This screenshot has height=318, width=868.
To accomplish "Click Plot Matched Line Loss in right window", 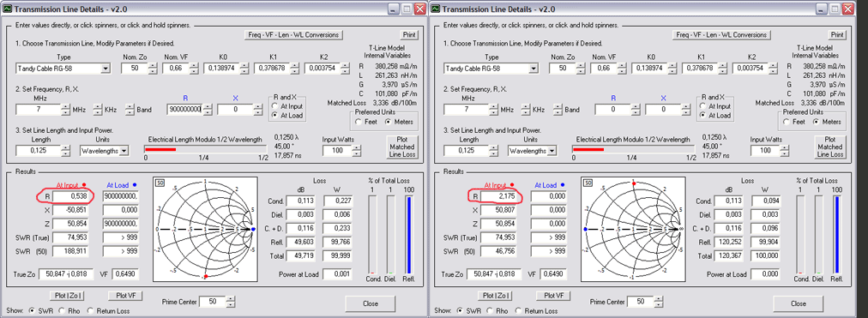I will click(x=829, y=147).
